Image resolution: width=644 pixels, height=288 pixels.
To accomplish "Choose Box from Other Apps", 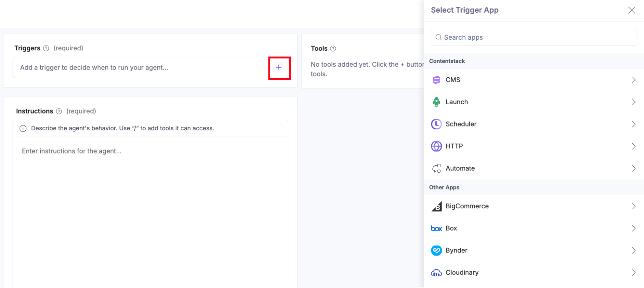I will pos(534,228).
